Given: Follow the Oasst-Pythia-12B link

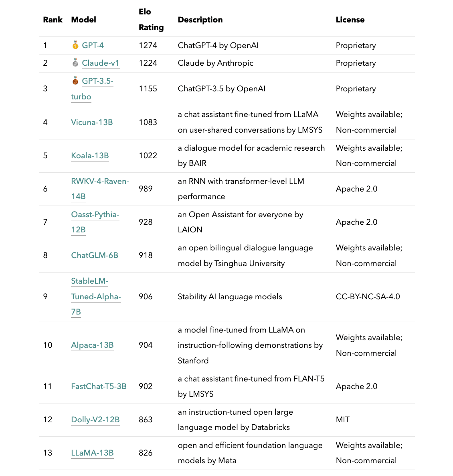Looking at the screenshot, I should [95, 222].
